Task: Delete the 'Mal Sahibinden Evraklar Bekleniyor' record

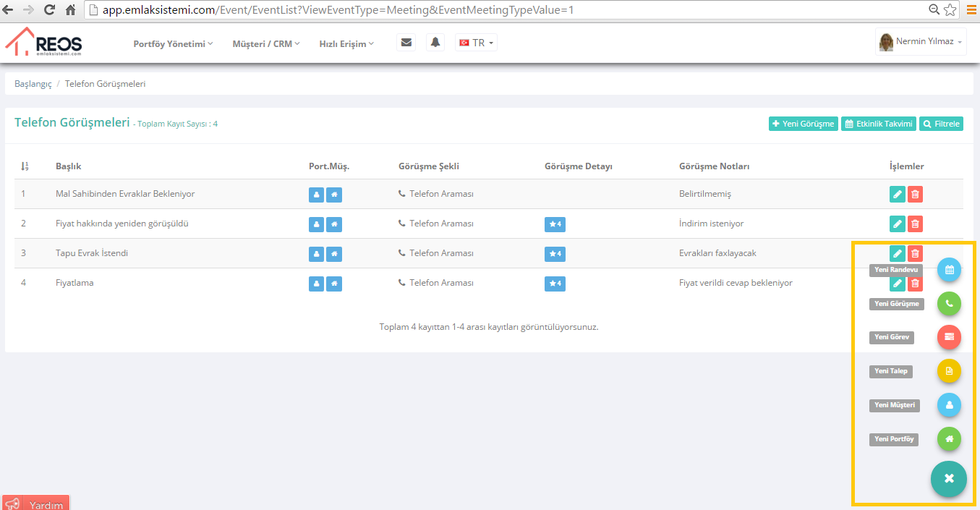Action: tap(915, 195)
